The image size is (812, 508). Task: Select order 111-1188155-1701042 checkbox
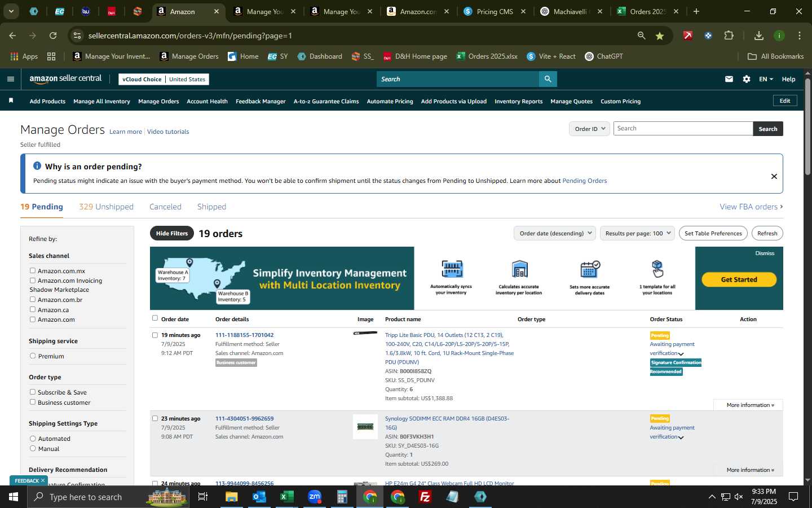[155, 335]
